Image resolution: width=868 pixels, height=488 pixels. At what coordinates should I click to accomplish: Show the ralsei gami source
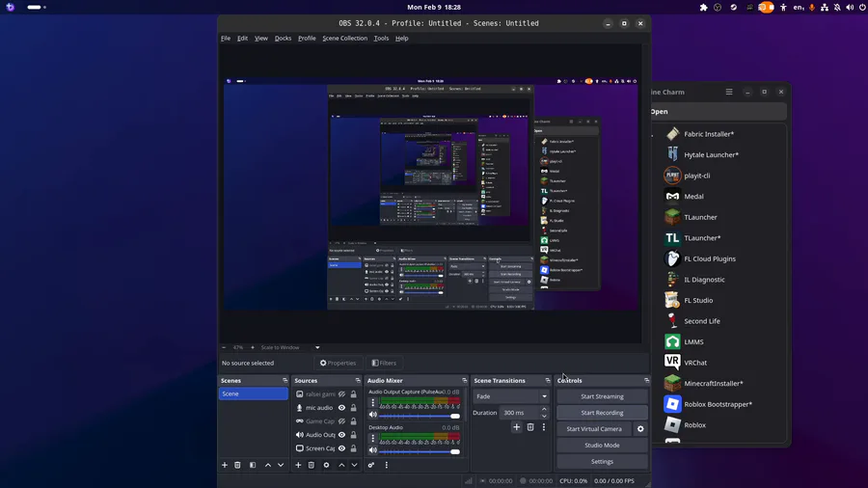[x=341, y=393]
